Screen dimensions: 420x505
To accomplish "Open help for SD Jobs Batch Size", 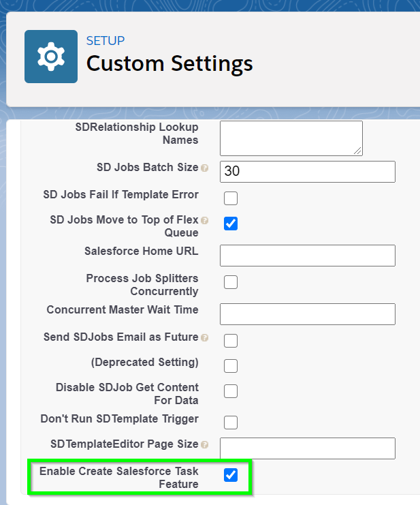I will click(x=204, y=168).
